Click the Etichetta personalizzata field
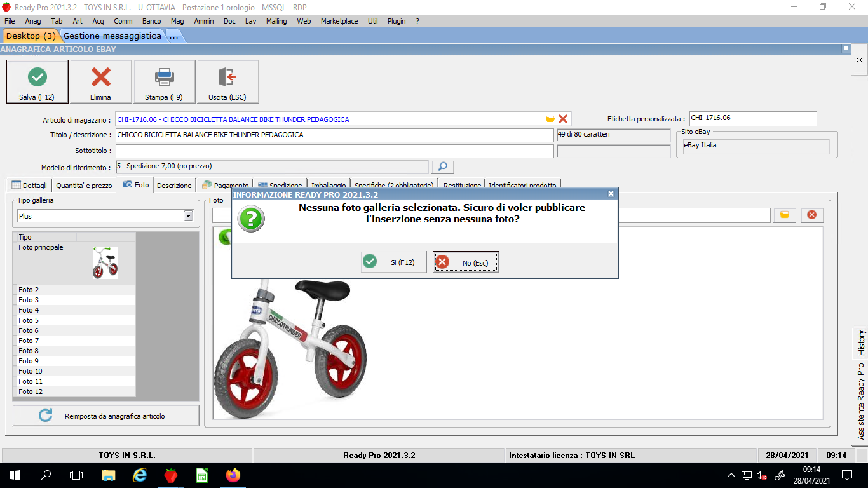Viewport: 868px width, 488px height. click(x=753, y=119)
